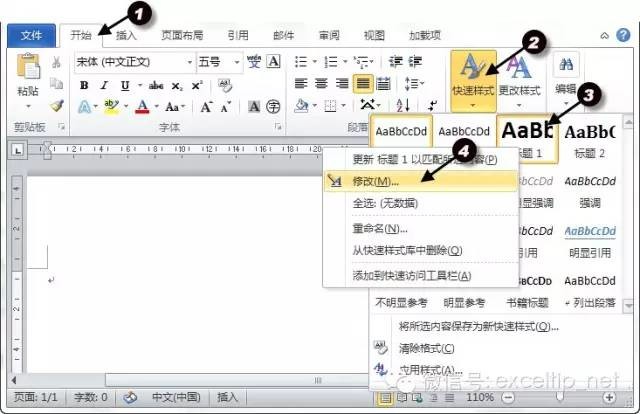Click the Character Border A icon

coord(273,62)
